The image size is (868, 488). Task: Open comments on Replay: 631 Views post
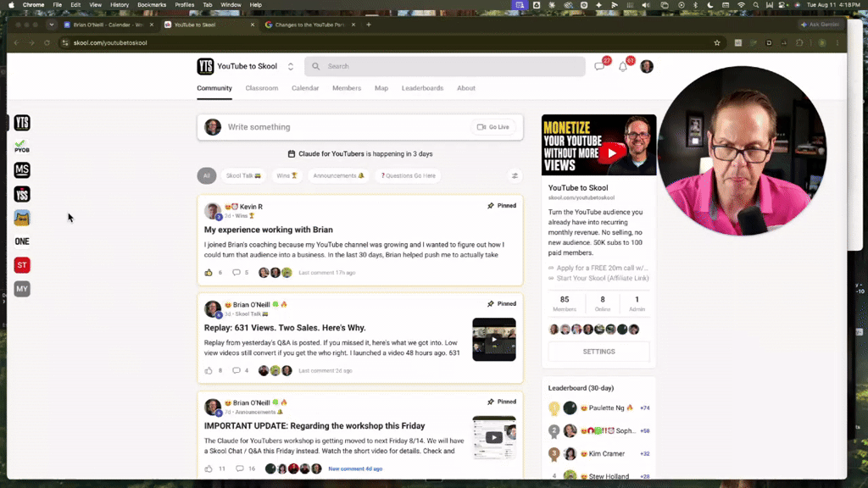[236, 371]
